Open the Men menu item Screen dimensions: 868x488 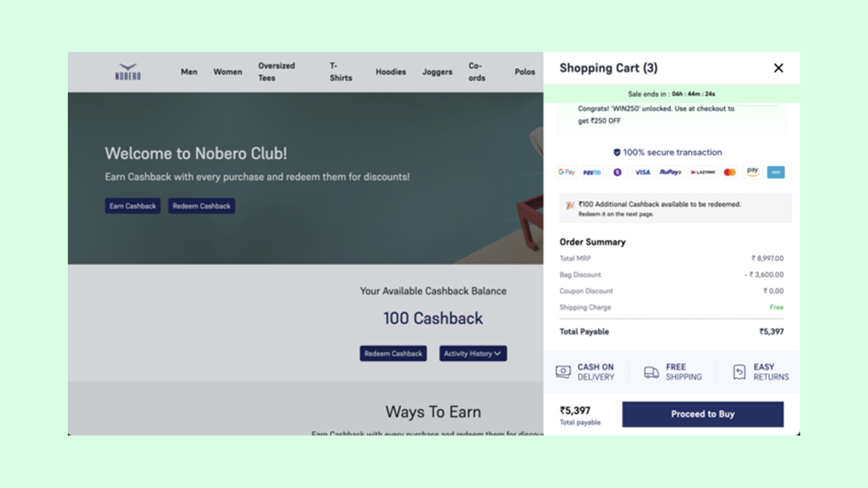[x=189, y=72]
